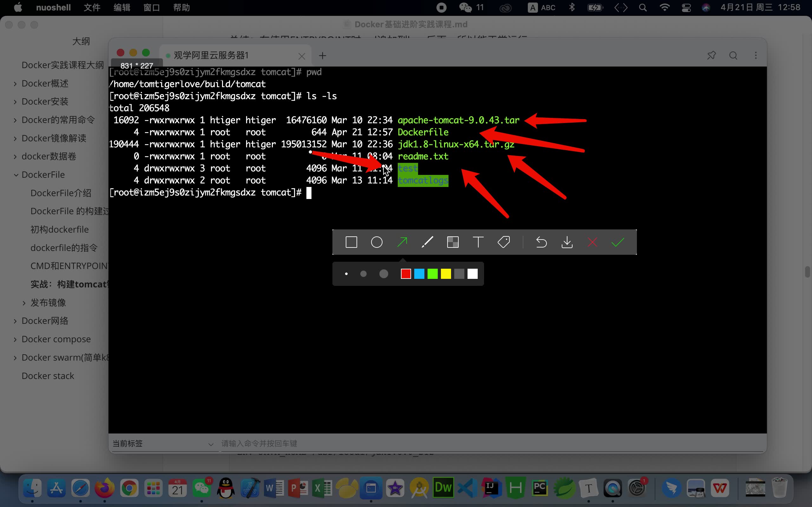Image resolution: width=812 pixels, height=507 pixels.
Task: Toggle medium dot brush size selector
Action: pos(363,273)
